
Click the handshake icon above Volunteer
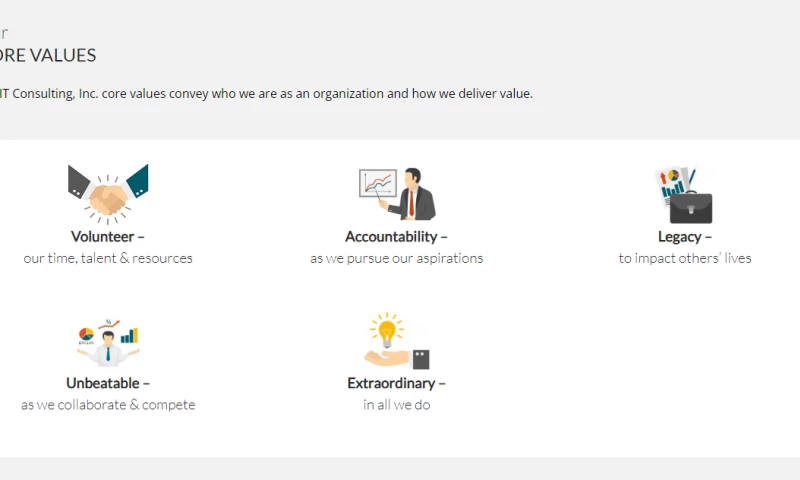coord(108,194)
